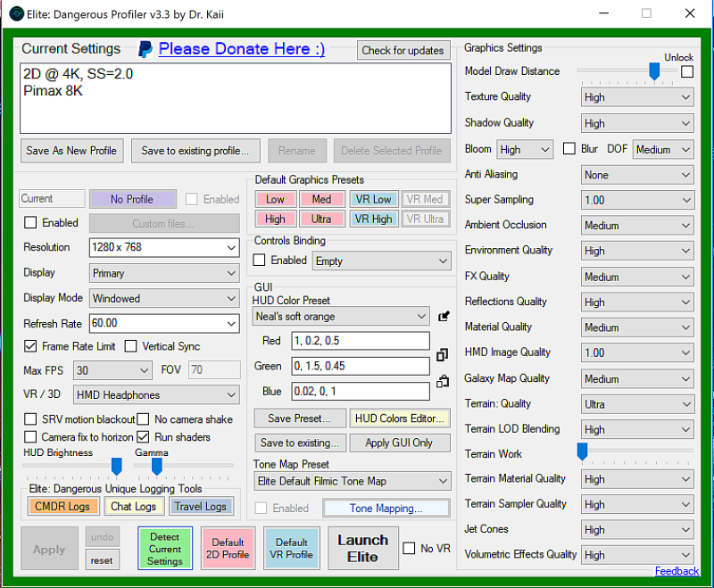Open the Super Sampling dropdown
Screen dimensions: 714x588
pos(637,200)
